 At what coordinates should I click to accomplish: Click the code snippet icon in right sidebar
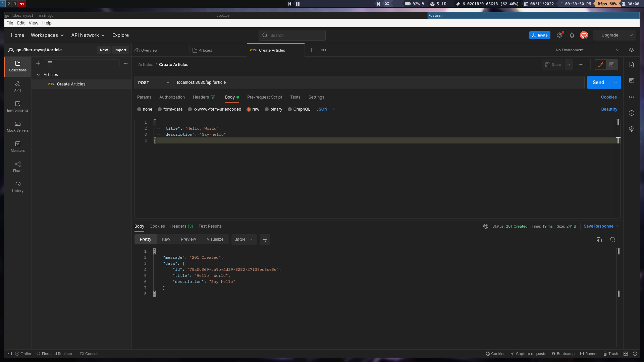point(632,97)
